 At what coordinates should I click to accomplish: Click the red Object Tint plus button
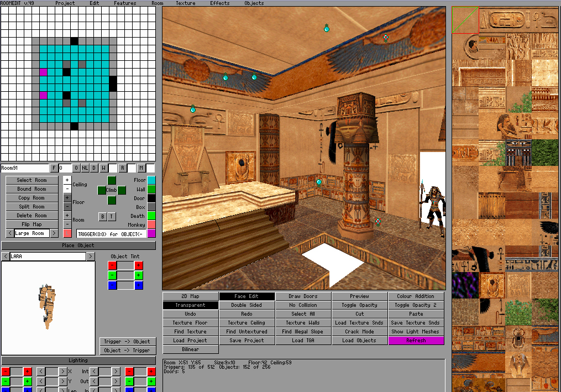click(x=139, y=265)
